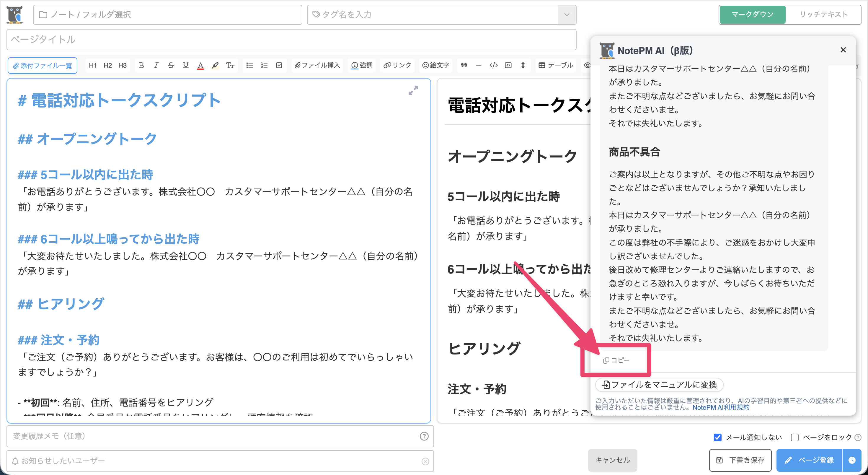Uncheck the メール通知しない checkbox
Viewport: 868px width, 475px height.
(717, 437)
